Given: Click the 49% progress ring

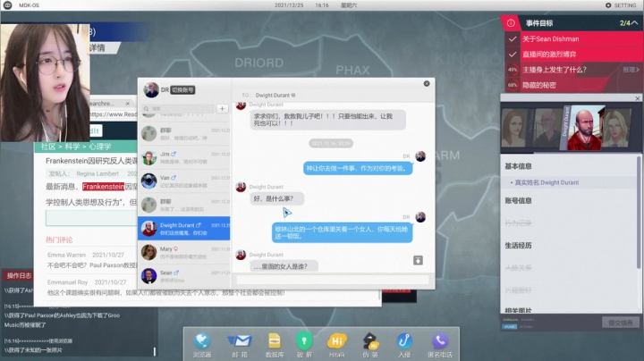Looking at the screenshot, I should (x=513, y=70).
